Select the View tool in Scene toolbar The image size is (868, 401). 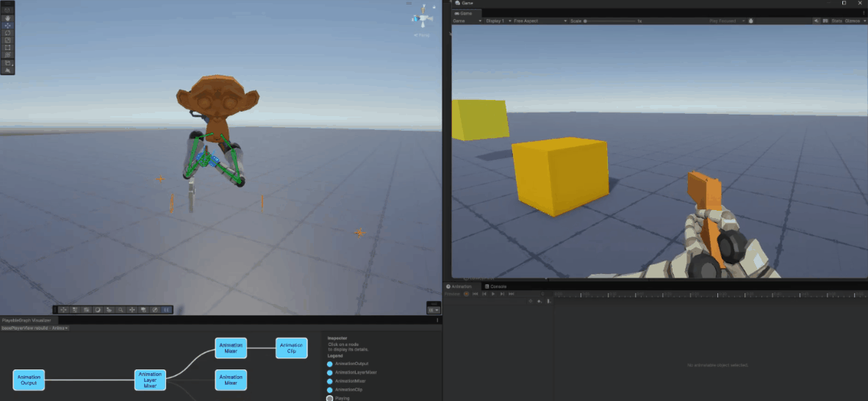[x=7, y=10]
